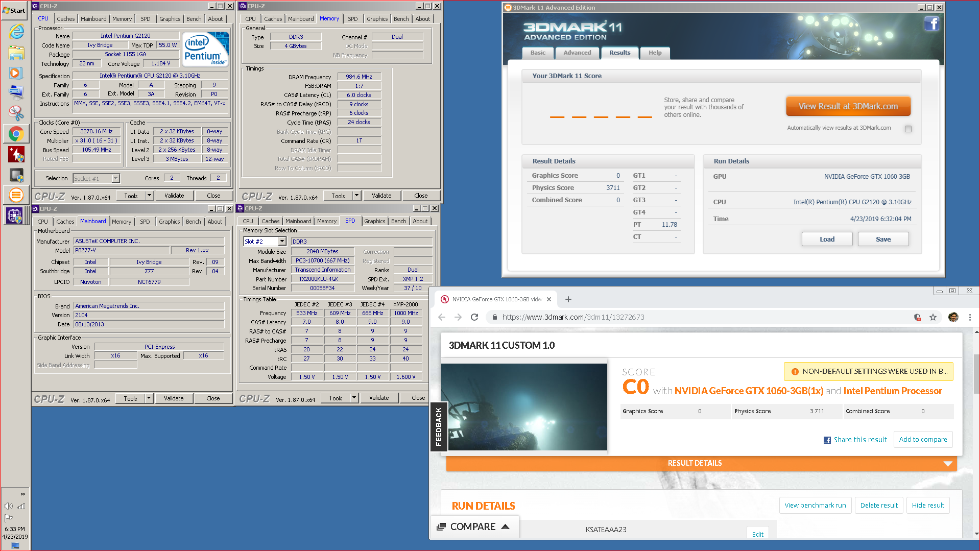Screen dimensions: 980x551
Task: Close the NVIDIA GeForce GTX 1060-3GB tab
Action: pos(549,299)
